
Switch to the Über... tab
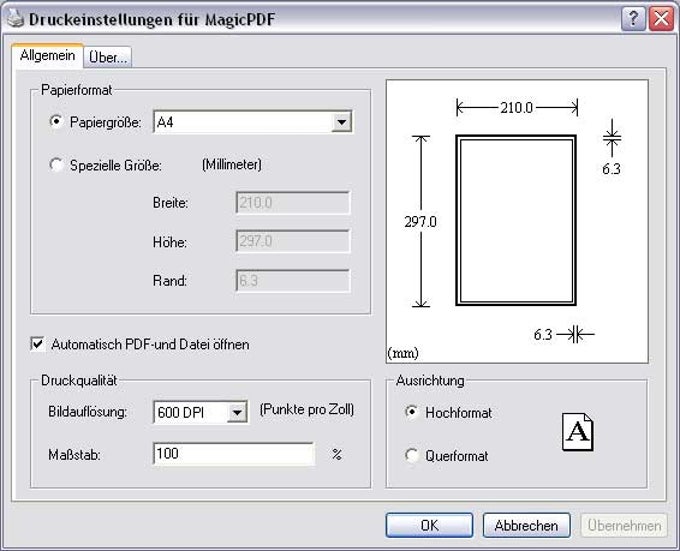108,57
